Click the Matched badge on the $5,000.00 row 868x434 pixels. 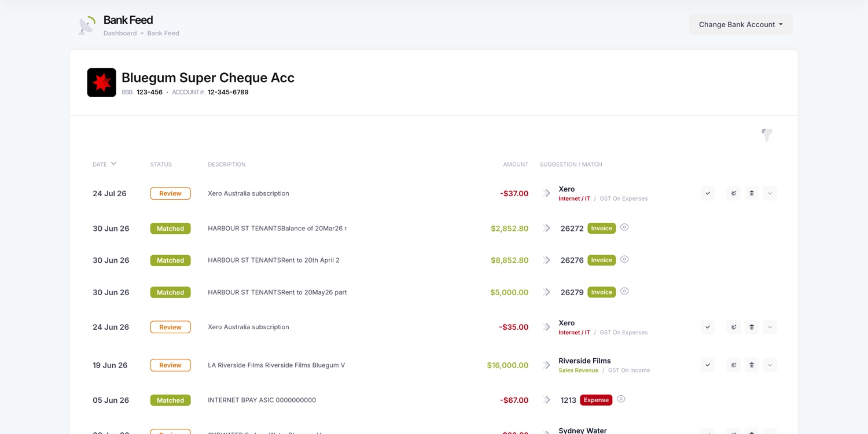[x=170, y=292]
